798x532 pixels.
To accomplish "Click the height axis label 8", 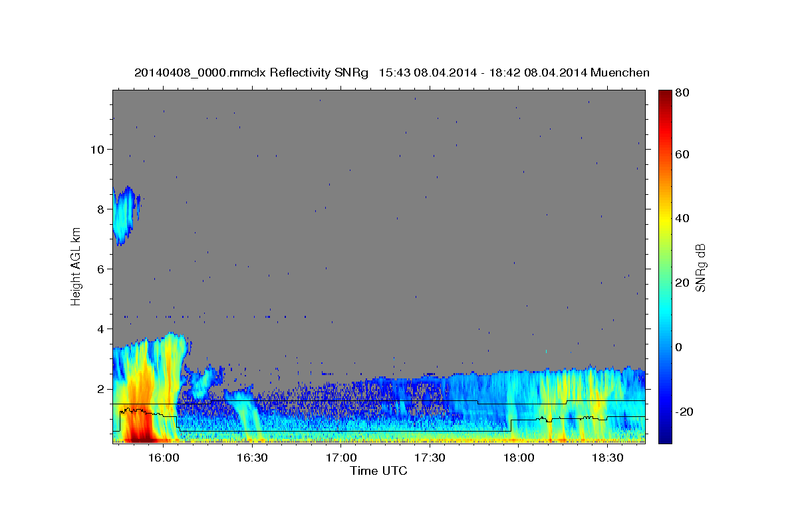I will click(x=101, y=209).
